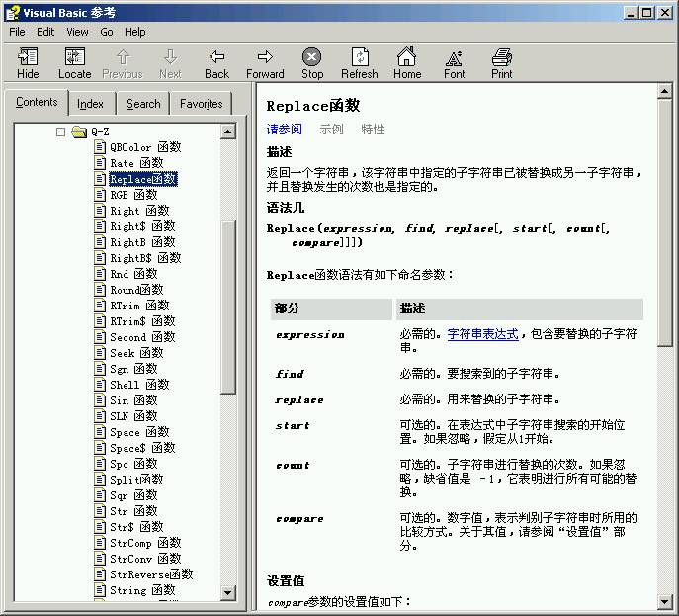
Task: Open the File menu
Action: [17, 32]
